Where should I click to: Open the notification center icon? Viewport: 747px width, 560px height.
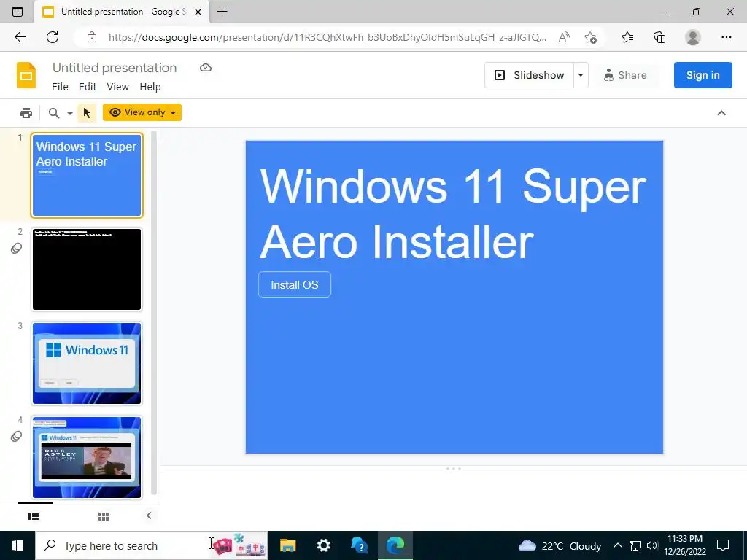tap(723, 545)
